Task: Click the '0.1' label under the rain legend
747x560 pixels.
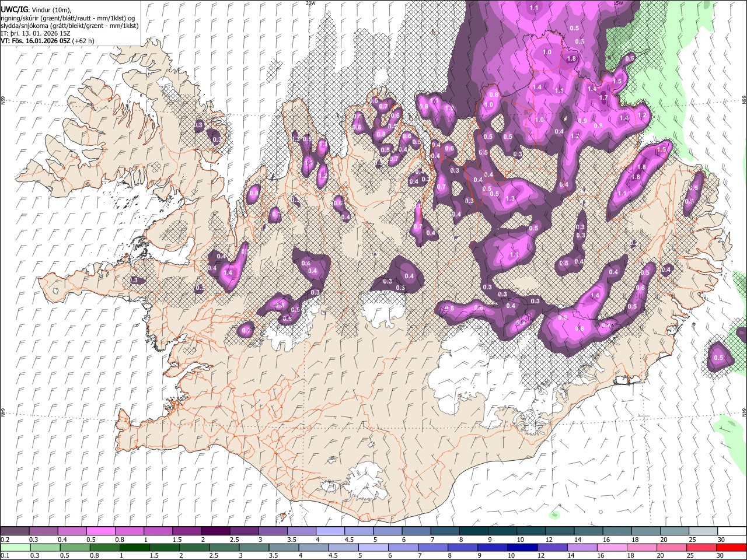Action: tap(4, 555)
